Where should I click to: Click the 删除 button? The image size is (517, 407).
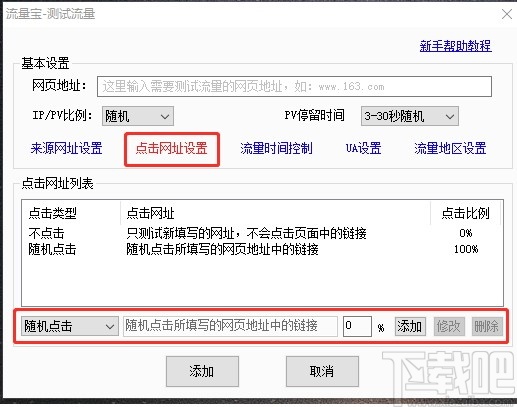click(487, 326)
